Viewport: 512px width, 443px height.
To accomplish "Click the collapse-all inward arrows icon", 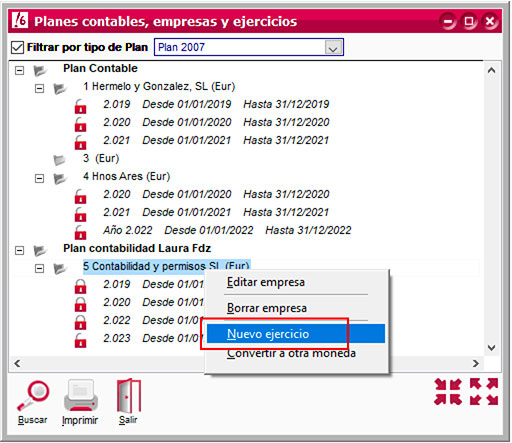I will click(x=448, y=392).
